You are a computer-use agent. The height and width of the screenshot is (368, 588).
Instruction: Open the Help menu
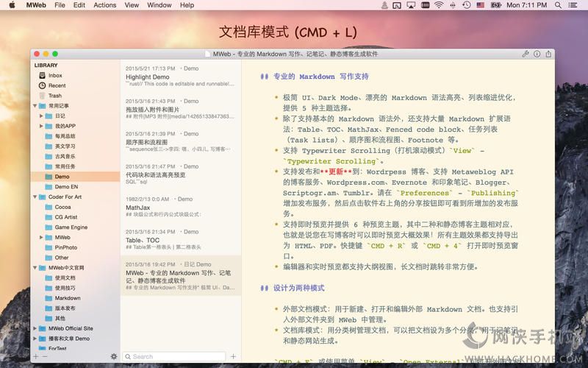(187, 5)
